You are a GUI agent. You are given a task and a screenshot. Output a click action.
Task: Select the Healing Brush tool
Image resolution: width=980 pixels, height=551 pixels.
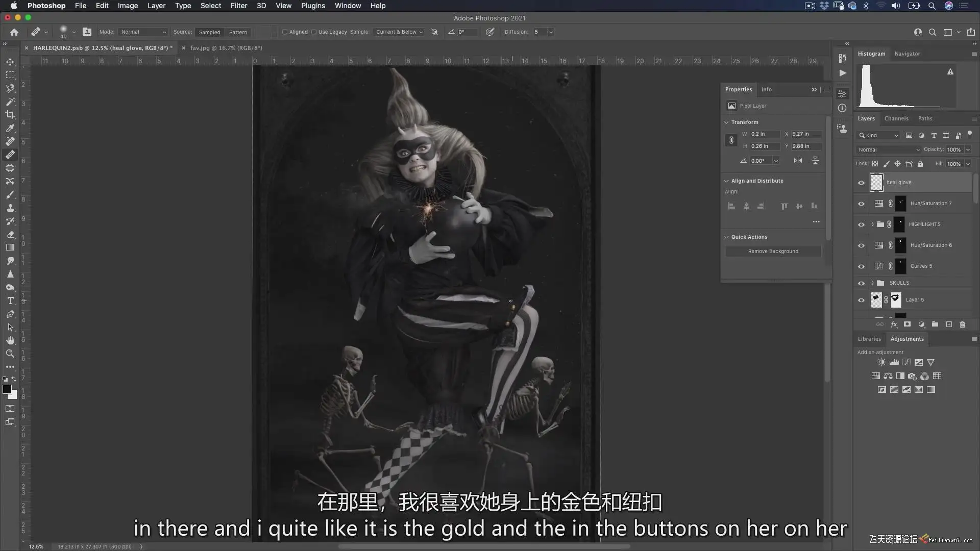10,155
